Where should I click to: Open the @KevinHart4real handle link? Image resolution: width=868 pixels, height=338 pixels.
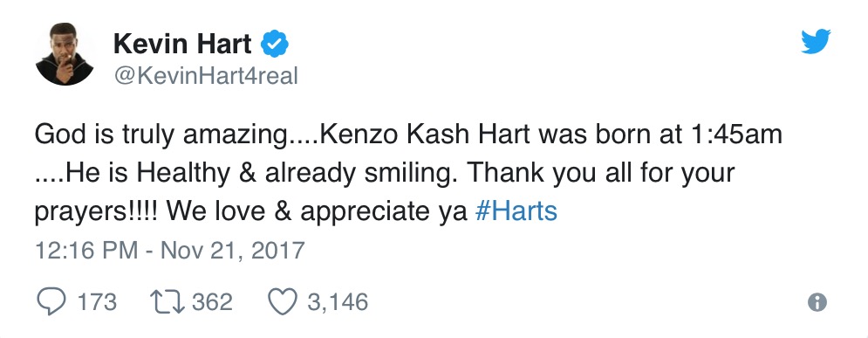206,75
